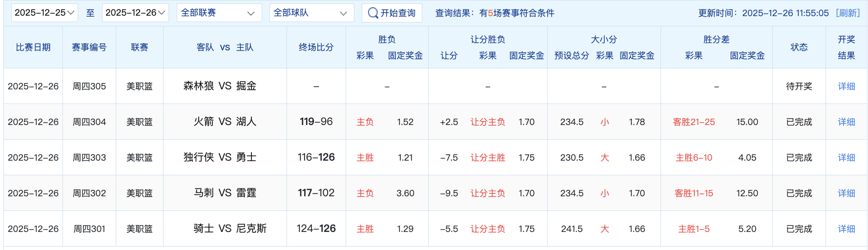Viewport: 868px width, 250px height.
Task: Click the 火箭 VS 湖人 matchup cell
Action: (x=225, y=122)
